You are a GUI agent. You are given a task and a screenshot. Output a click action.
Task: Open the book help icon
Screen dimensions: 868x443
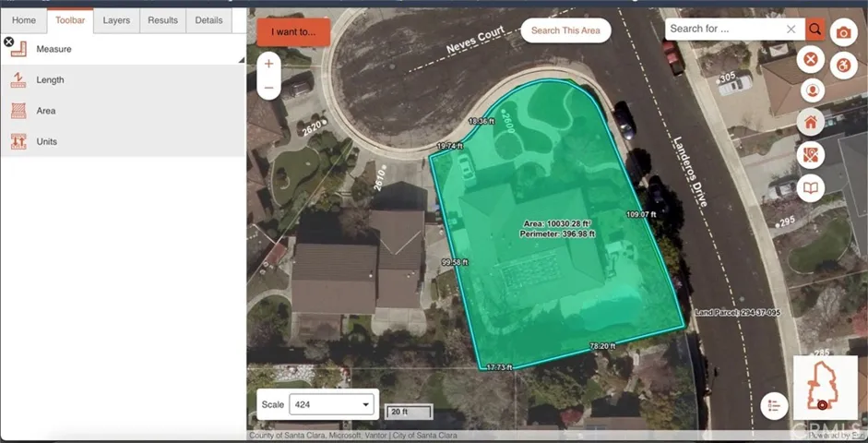coord(811,188)
